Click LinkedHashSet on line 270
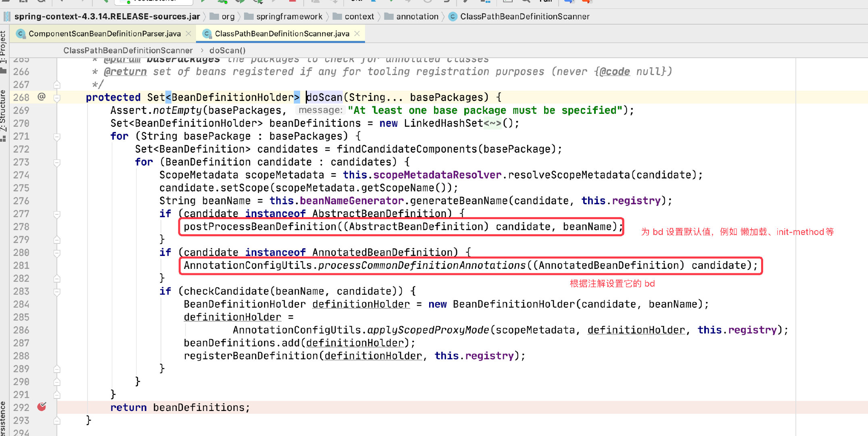Viewport: 868px width, 436px height. (444, 123)
